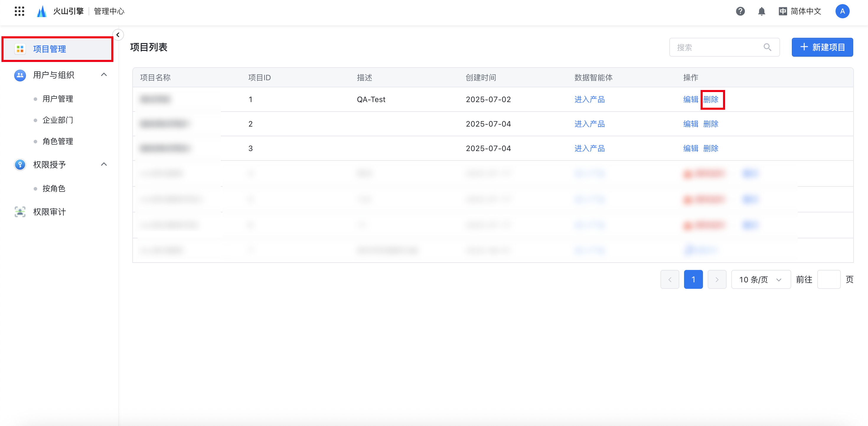Click the 新建项目 button
Image resolution: width=868 pixels, height=426 pixels.
click(822, 47)
